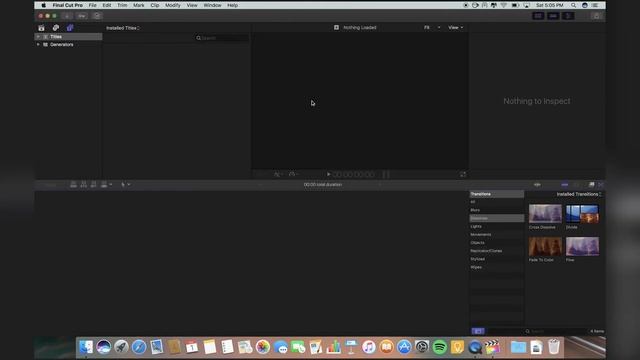Open the retime speed dropdown in viewer
This screenshot has height=360, width=640.
coord(293,174)
